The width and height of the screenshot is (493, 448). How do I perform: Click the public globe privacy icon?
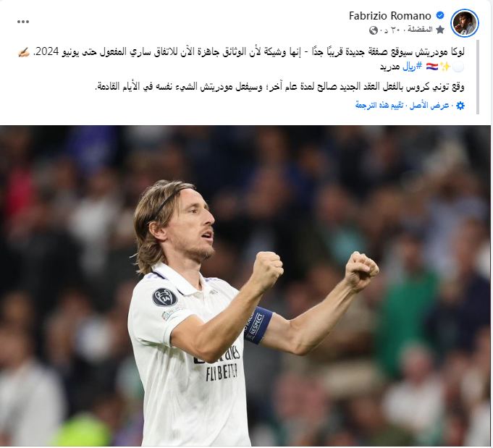pyautogui.click(x=374, y=30)
